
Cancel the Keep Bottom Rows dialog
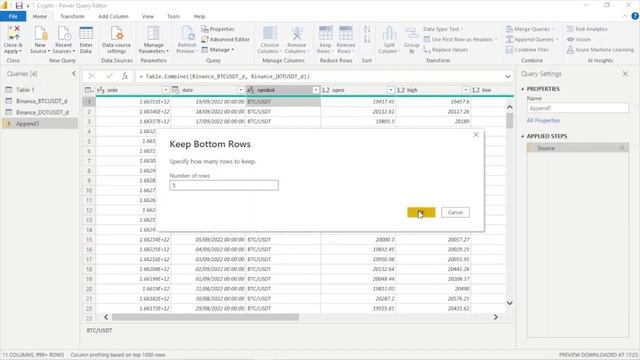[x=455, y=212]
